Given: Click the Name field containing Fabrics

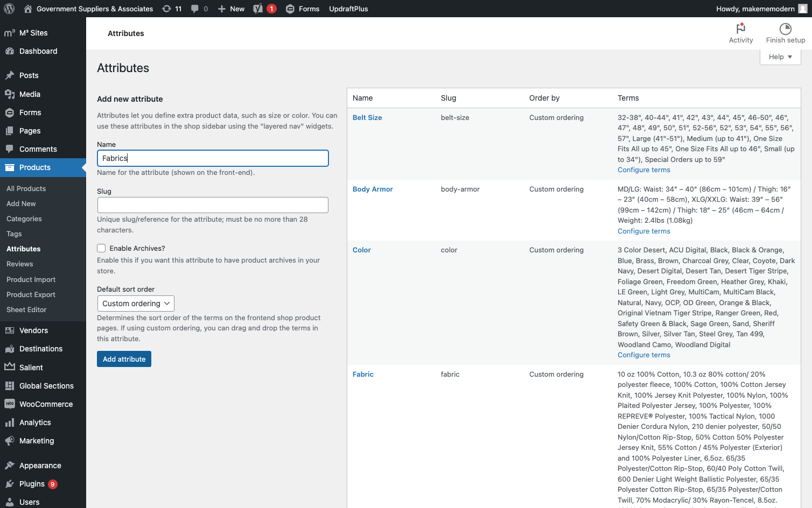Looking at the screenshot, I should coord(213,158).
